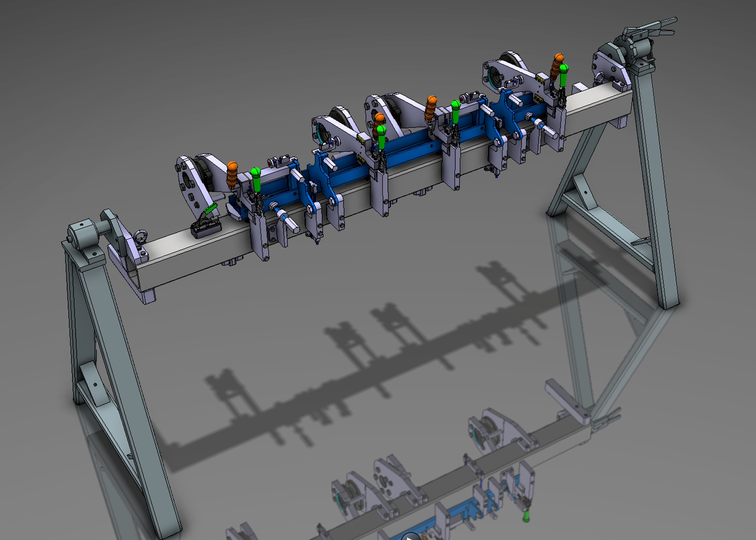Click the green handle in bottom reflection

tap(526, 515)
